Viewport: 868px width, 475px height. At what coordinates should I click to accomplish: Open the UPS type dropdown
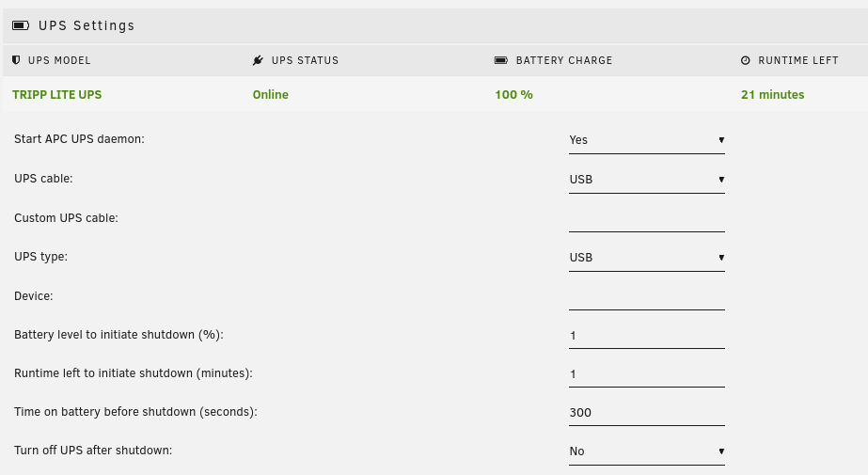[x=647, y=258]
